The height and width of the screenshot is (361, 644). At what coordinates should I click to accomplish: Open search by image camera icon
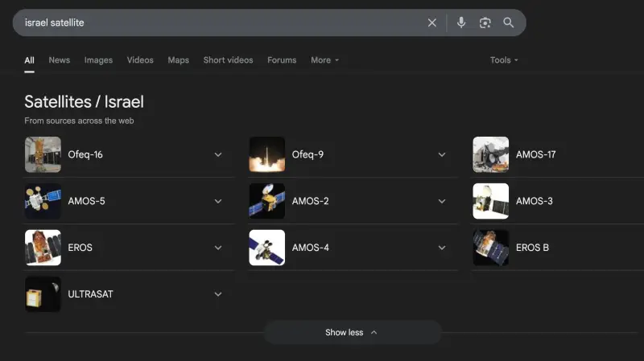[485, 23]
